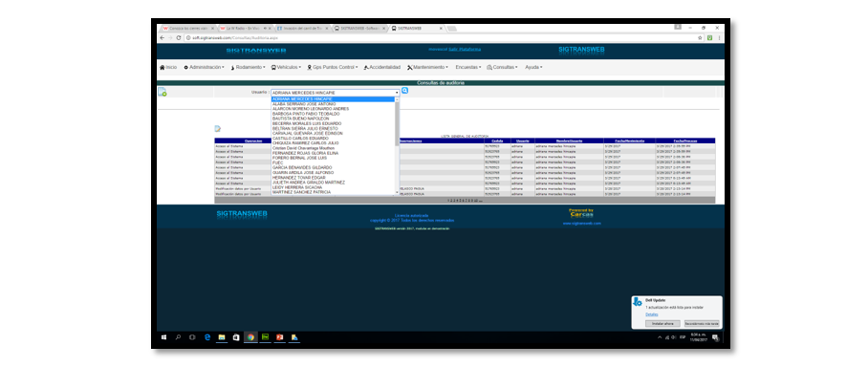Open the Administración menu
Screen dimensions: 868x389
pos(204,68)
